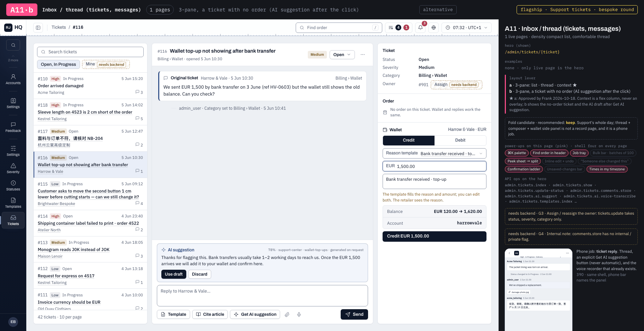The height and width of the screenshot is (331, 644).
Task: Open Tickets in the sidebar
Action: click(x=13, y=220)
